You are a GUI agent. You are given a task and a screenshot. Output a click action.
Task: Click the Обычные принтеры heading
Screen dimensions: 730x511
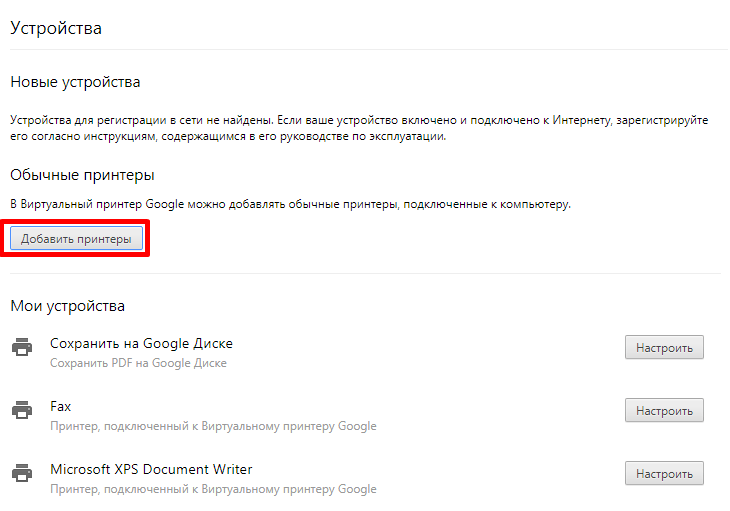82,175
